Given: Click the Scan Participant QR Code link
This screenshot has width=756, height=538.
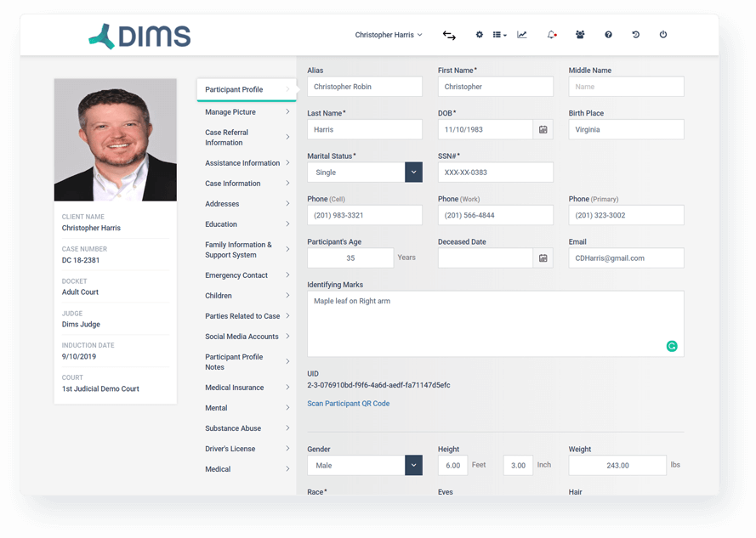Looking at the screenshot, I should pos(348,404).
